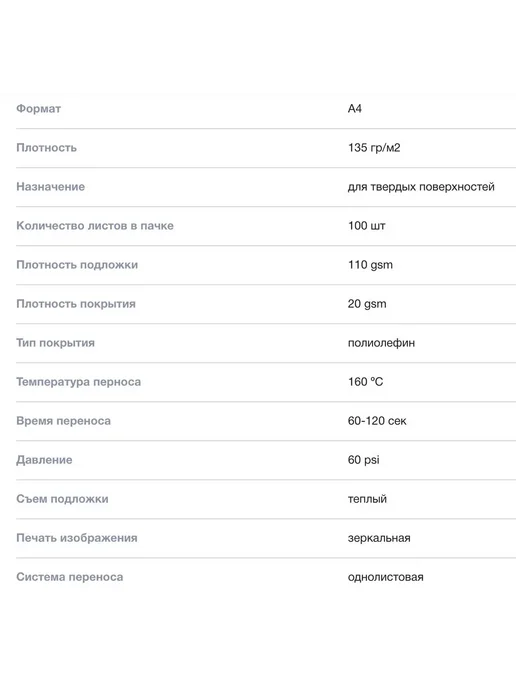The height and width of the screenshot is (688, 516).
Task: Select 'Плотность покрытия' label
Action: point(76,304)
